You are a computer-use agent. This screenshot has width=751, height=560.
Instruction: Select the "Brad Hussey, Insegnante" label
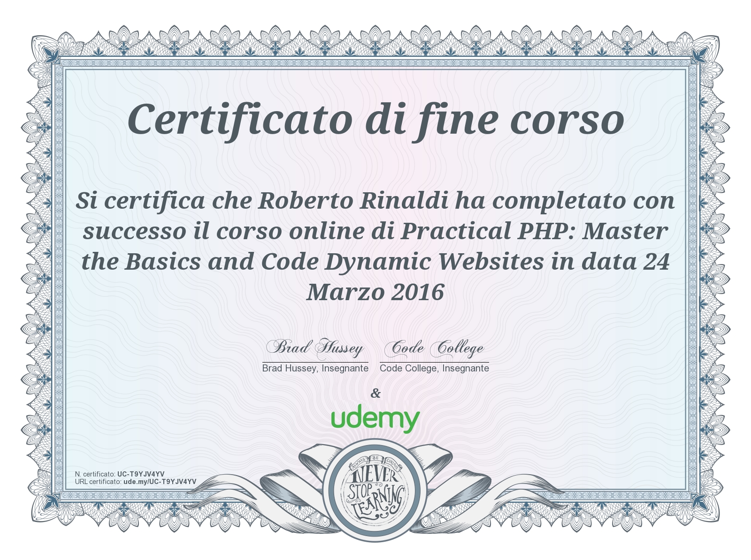[315, 369]
